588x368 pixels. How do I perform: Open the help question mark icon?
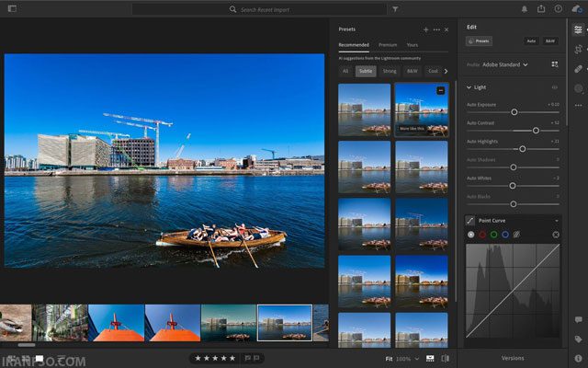pyautogui.click(x=559, y=8)
